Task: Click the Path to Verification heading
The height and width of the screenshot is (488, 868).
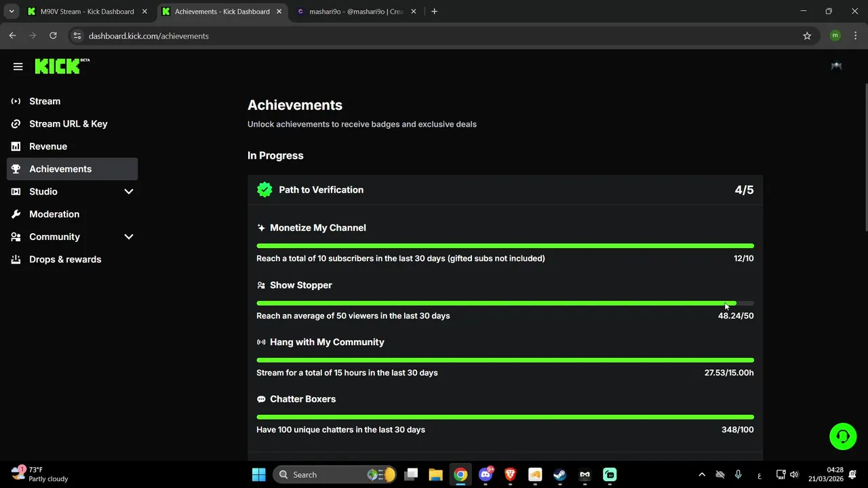Action: pos(321,190)
